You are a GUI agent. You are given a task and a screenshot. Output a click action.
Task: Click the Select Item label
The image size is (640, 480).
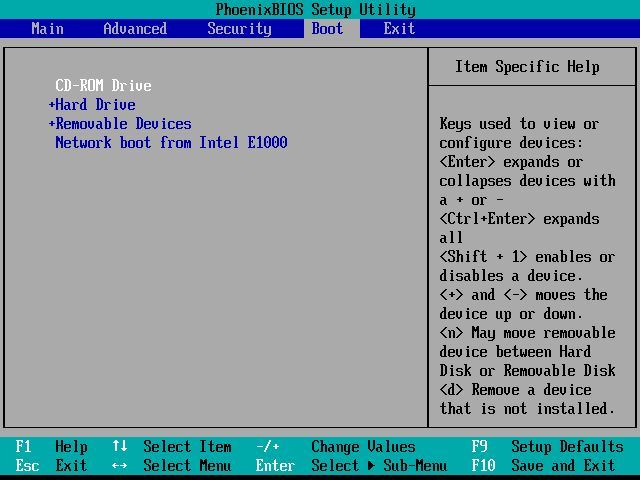click(x=187, y=447)
